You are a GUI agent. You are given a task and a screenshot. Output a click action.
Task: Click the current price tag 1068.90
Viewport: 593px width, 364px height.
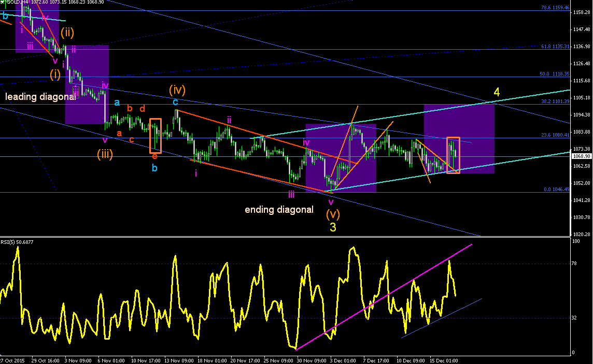[582, 156]
